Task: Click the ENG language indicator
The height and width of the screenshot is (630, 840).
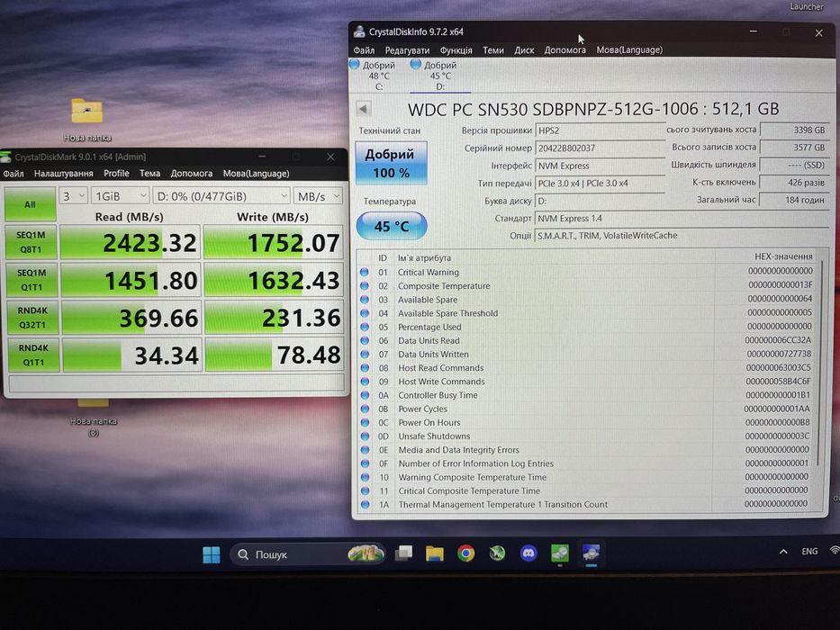Action: tap(809, 551)
